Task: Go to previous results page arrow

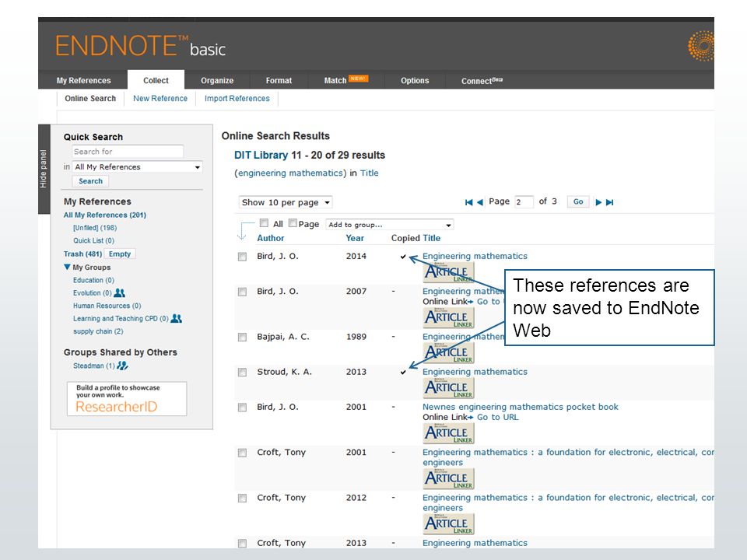Action: (480, 202)
